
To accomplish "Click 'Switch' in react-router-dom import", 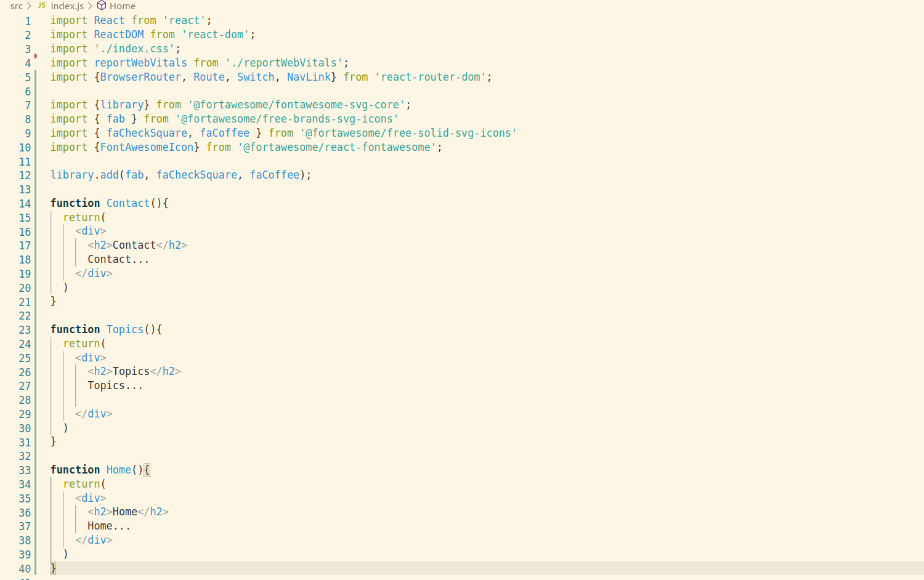I will click(256, 77).
